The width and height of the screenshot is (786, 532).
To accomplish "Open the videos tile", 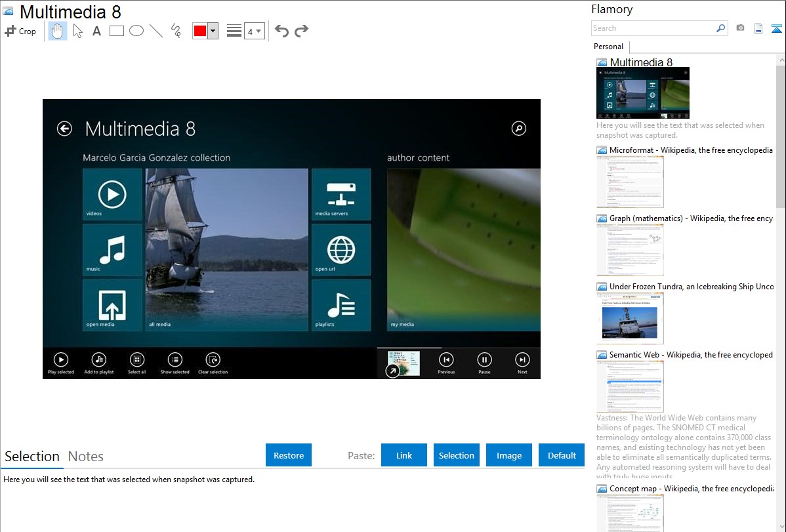I will click(112, 194).
